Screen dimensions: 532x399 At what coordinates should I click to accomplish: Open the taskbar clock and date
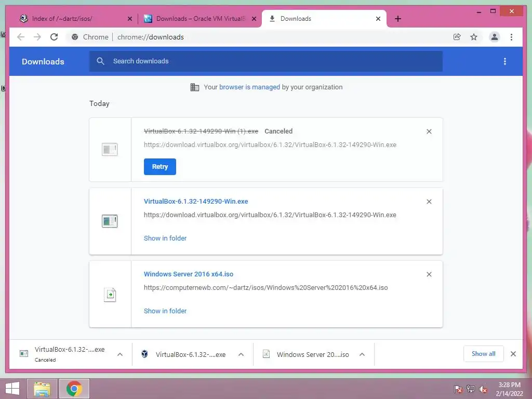coord(509,389)
